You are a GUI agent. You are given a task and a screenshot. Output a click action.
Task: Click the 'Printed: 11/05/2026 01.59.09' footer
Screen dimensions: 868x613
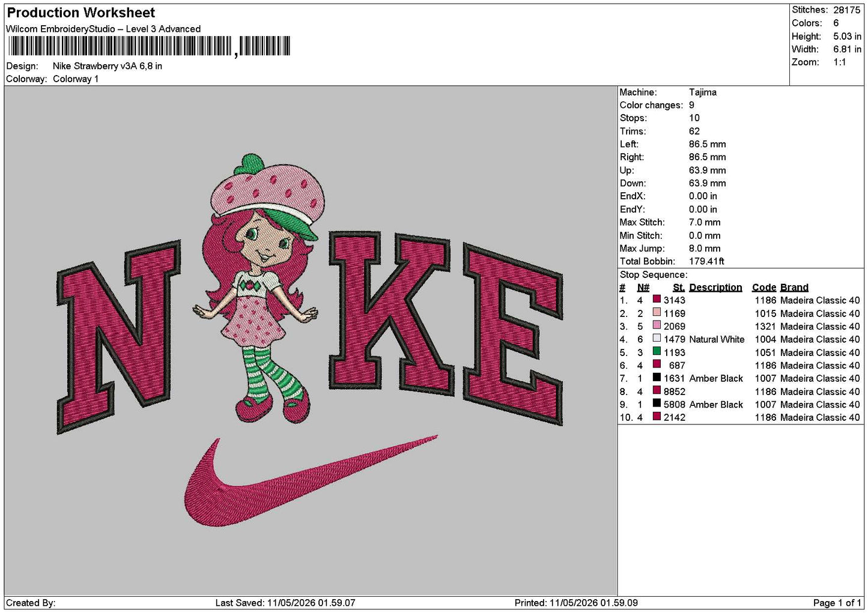[576, 603]
